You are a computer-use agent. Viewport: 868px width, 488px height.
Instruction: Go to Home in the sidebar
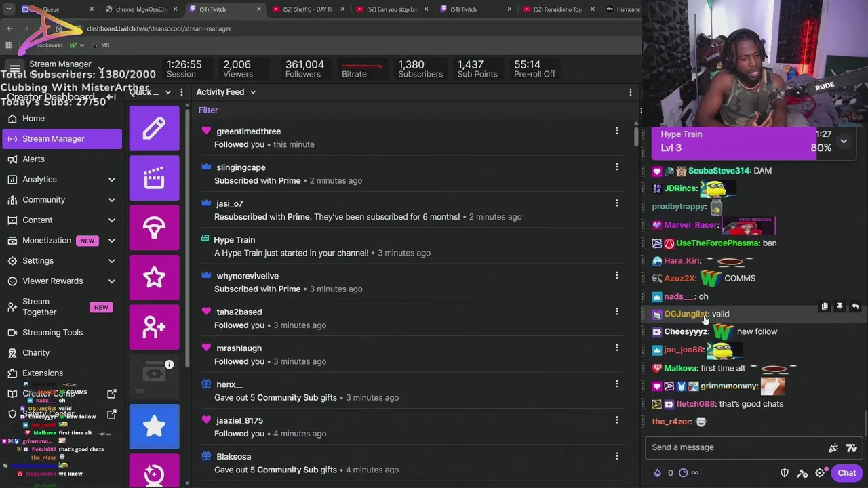62,119
